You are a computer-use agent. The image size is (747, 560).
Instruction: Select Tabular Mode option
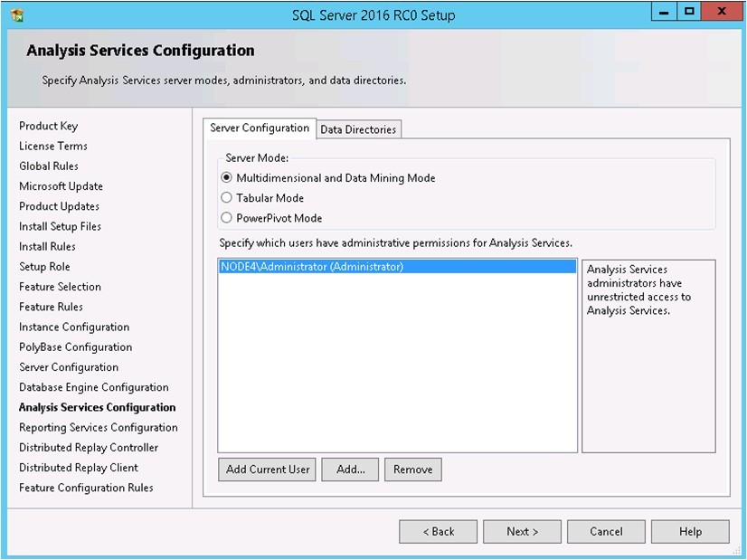tap(227, 198)
